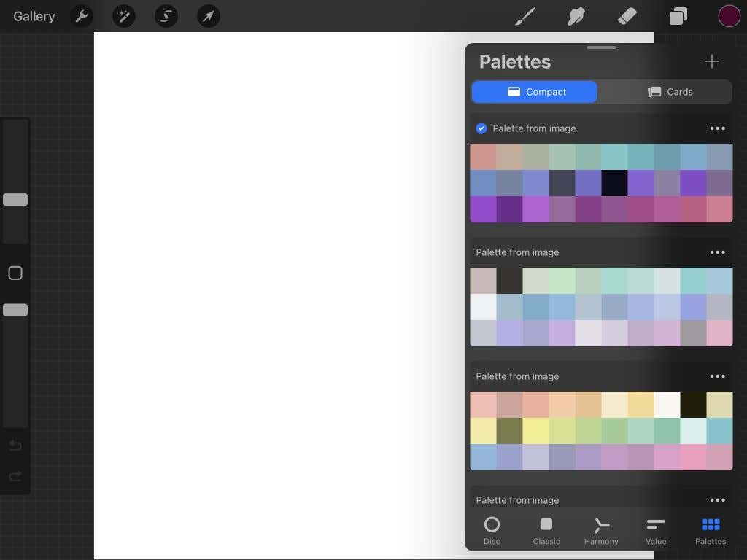Switch palettes to Compact view
Viewport: 747px width, 560px height.
click(534, 92)
